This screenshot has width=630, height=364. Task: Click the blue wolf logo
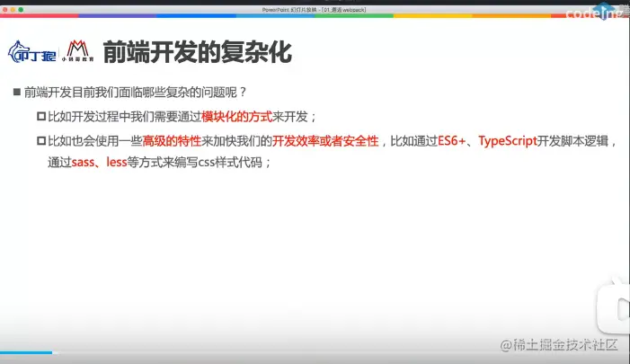coord(31,52)
